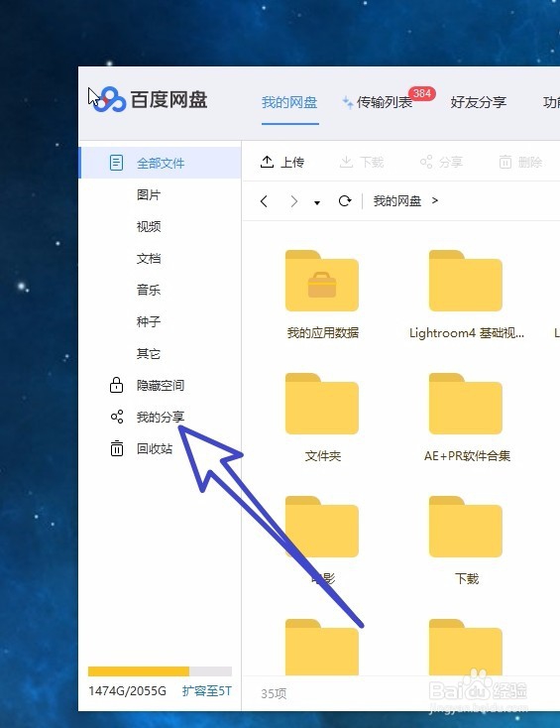Click 我的网盘 in the breadcrumb path
The image size is (560, 728).
tap(397, 201)
